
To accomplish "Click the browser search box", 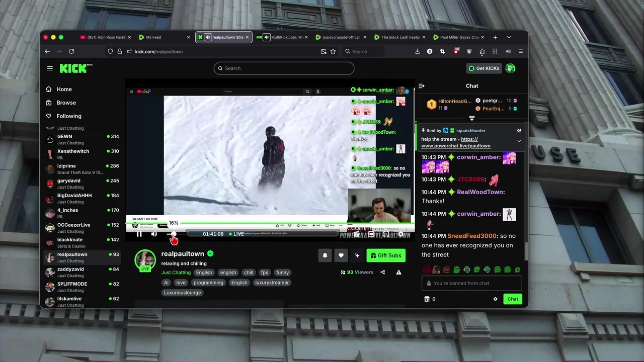I will click(363, 51).
